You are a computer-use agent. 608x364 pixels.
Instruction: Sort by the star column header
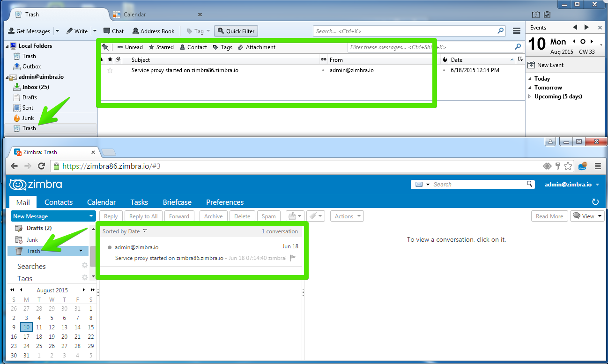tap(110, 59)
